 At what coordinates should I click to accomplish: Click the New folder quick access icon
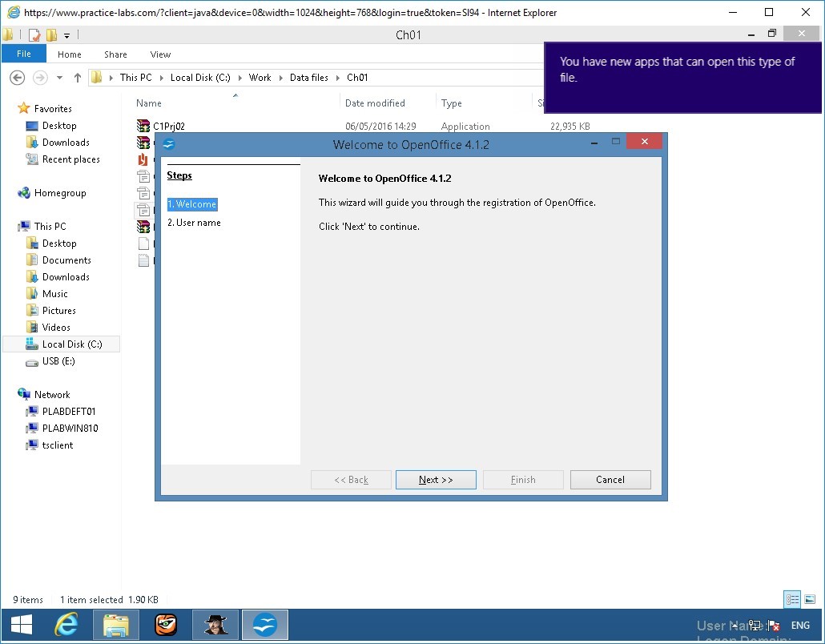pos(51,35)
